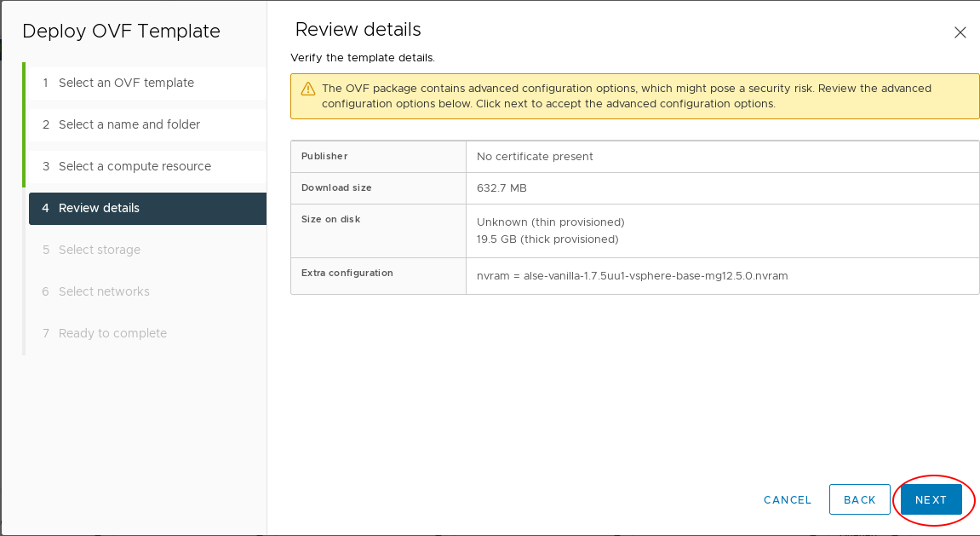
Task: Click 'Verify the template details.' text
Action: click(x=363, y=58)
